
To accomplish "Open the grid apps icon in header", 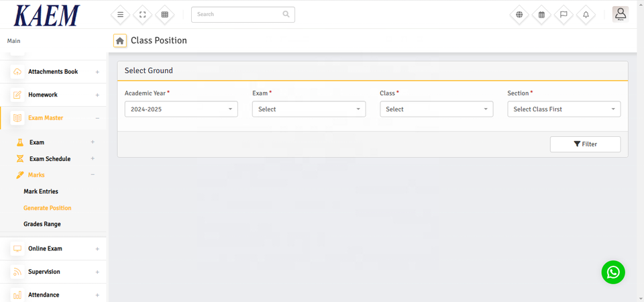I will [x=164, y=14].
